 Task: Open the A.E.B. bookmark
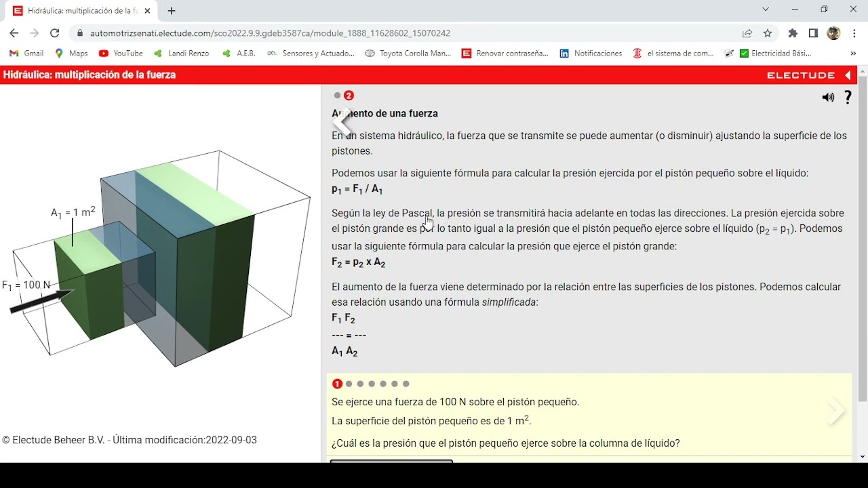point(239,54)
